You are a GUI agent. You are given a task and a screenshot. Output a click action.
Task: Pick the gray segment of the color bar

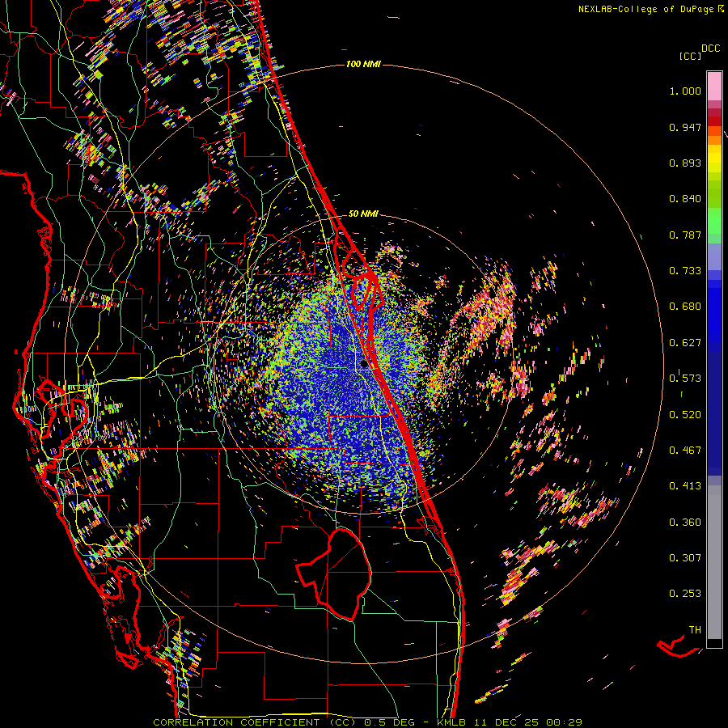click(714, 562)
